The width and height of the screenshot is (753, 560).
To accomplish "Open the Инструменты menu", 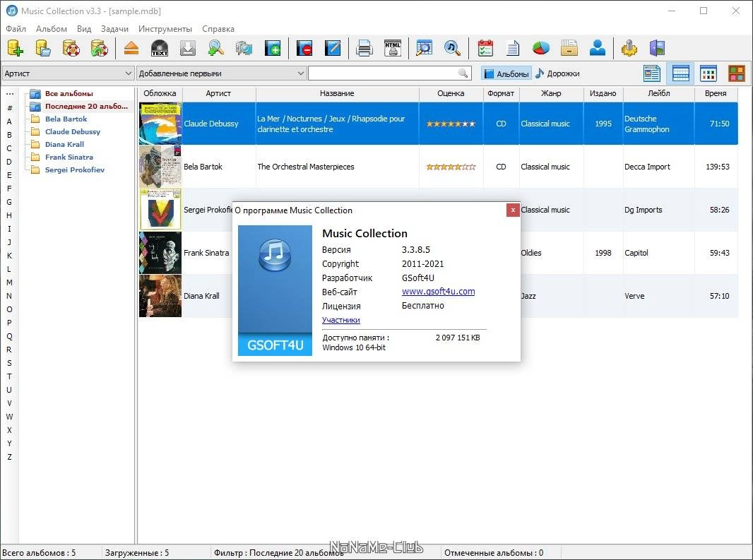I will click(165, 29).
